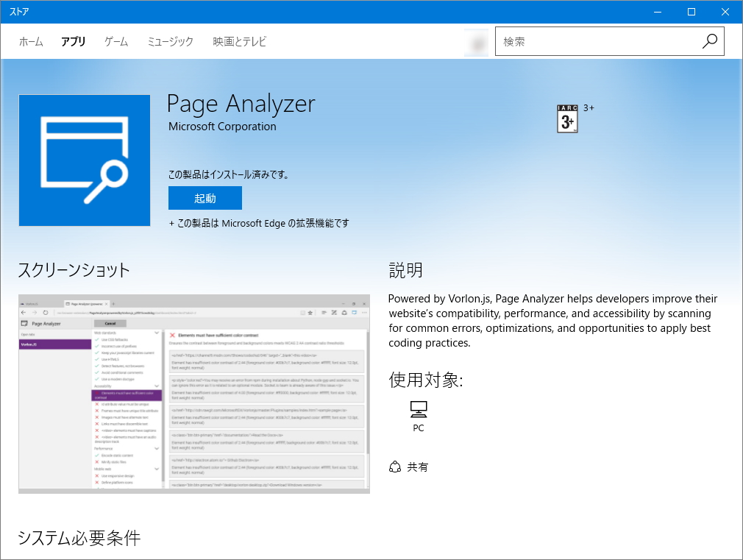Image resolution: width=743 pixels, height=560 pixels.
Task: Click the 共有 share icon
Action: coord(397,467)
